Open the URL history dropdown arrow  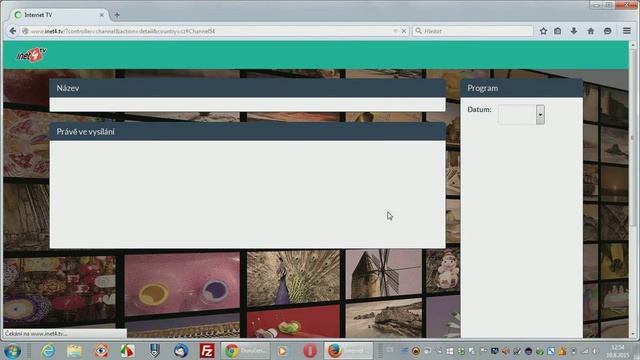point(395,31)
